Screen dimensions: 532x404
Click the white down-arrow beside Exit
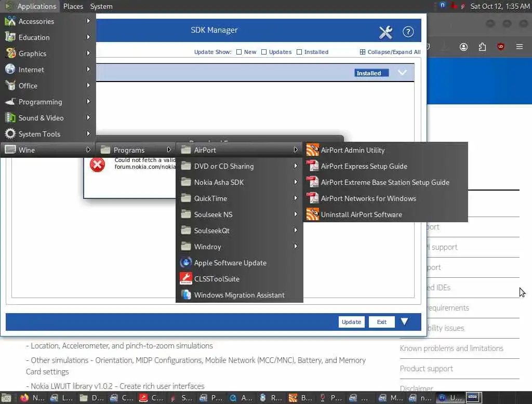pyautogui.click(x=404, y=321)
